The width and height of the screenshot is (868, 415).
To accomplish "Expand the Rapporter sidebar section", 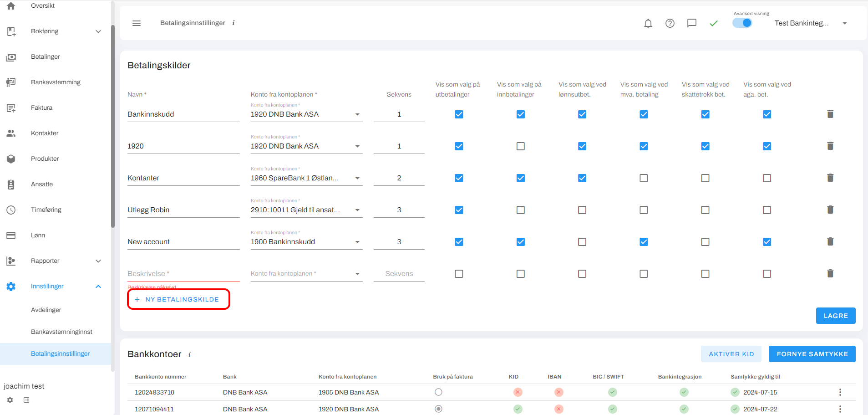I will click(98, 261).
